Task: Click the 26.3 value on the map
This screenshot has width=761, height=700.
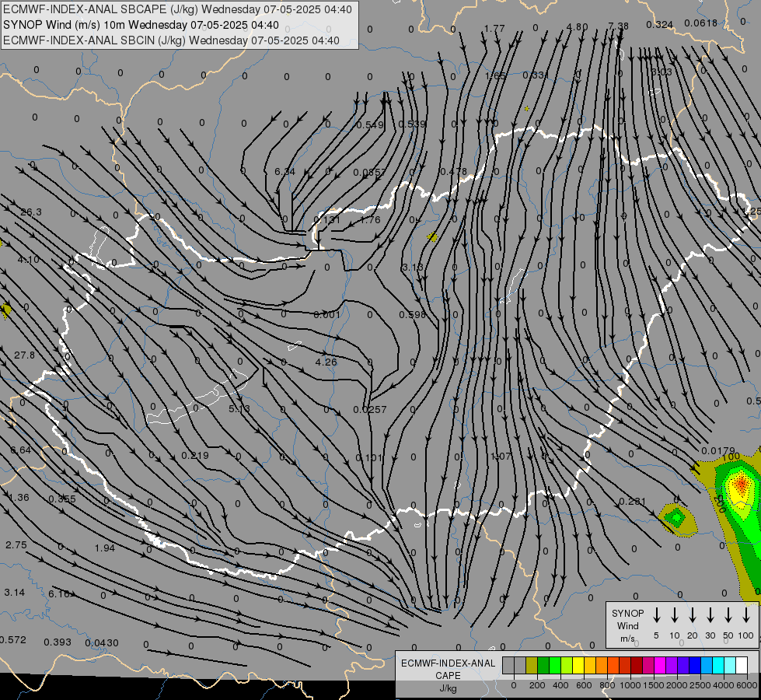Action: coord(31,212)
